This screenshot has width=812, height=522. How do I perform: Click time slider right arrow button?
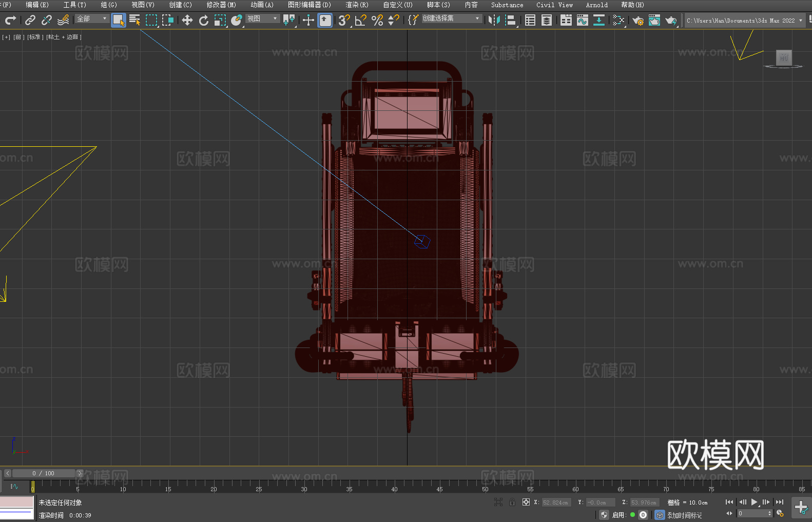pyautogui.click(x=80, y=473)
